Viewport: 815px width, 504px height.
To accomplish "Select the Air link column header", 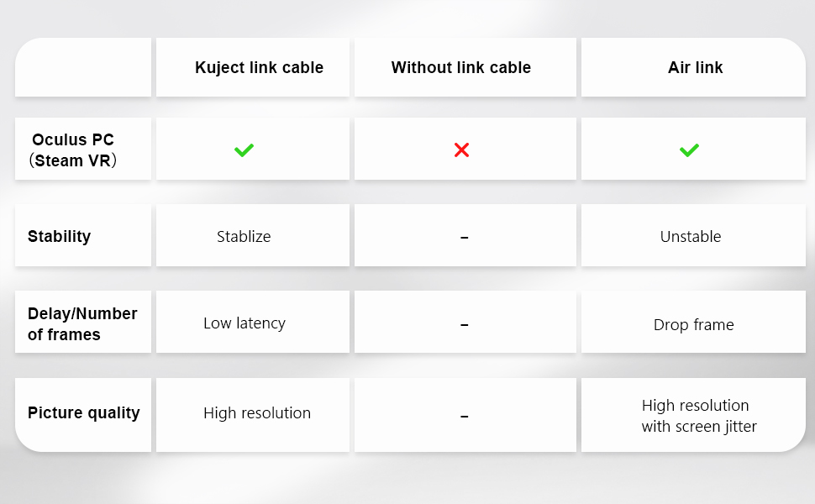I will pyautogui.click(x=695, y=68).
